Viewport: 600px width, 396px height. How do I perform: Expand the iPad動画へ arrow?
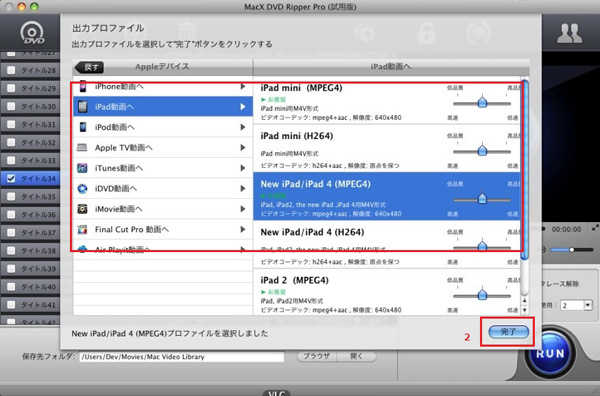[243, 106]
